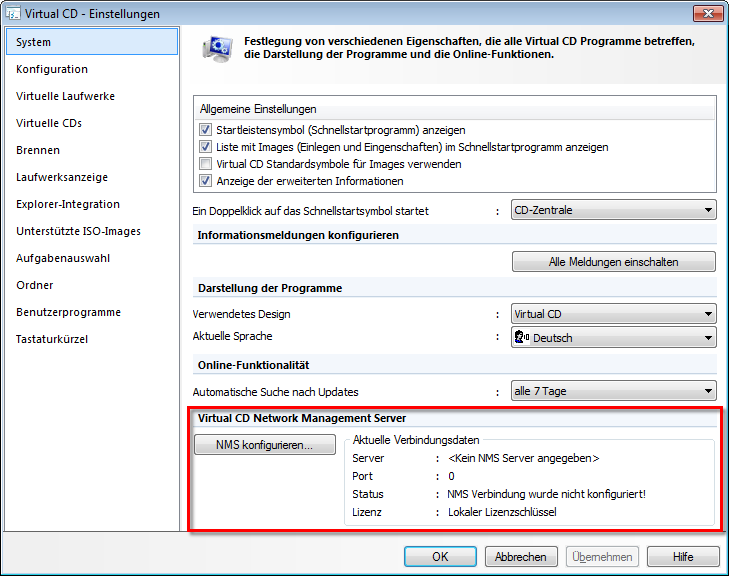729x576 pixels.
Task: Close the Einstellungen dialog window
Action: [x=708, y=13]
